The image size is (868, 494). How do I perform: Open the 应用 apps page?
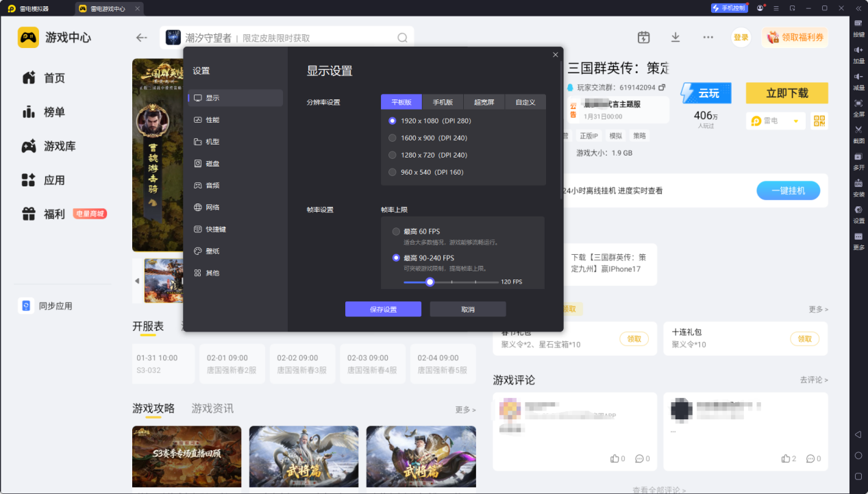tap(44, 180)
